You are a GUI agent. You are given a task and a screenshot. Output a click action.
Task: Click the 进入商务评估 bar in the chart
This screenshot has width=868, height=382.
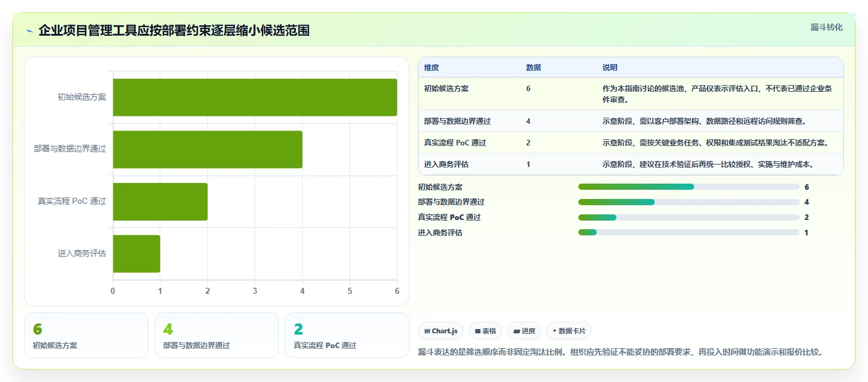[x=136, y=253]
